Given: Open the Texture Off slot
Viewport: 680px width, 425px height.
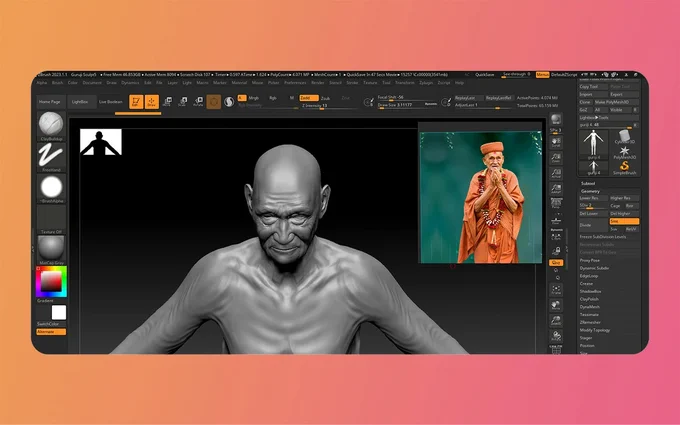Looking at the screenshot, I should 51,219.
